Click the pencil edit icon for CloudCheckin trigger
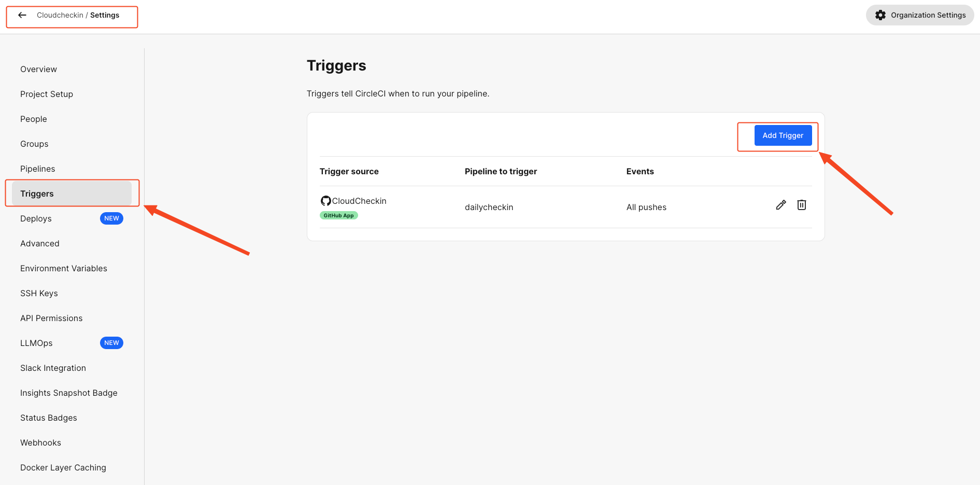The height and width of the screenshot is (485, 980). tap(781, 205)
